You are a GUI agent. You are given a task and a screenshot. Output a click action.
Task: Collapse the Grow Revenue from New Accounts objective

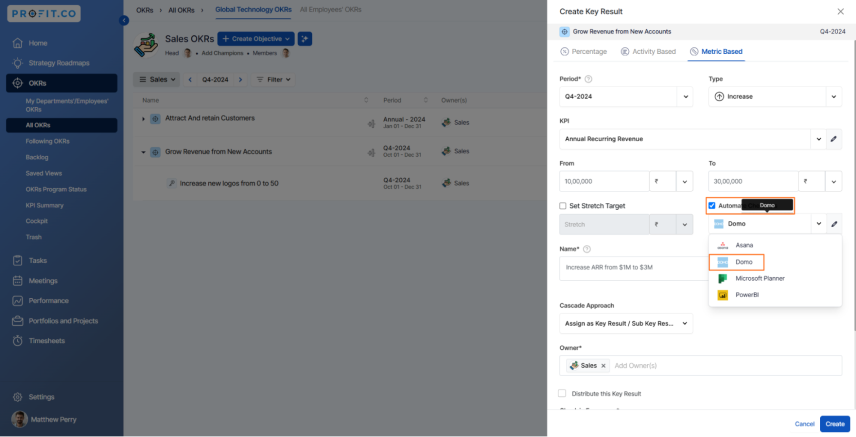(x=144, y=152)
